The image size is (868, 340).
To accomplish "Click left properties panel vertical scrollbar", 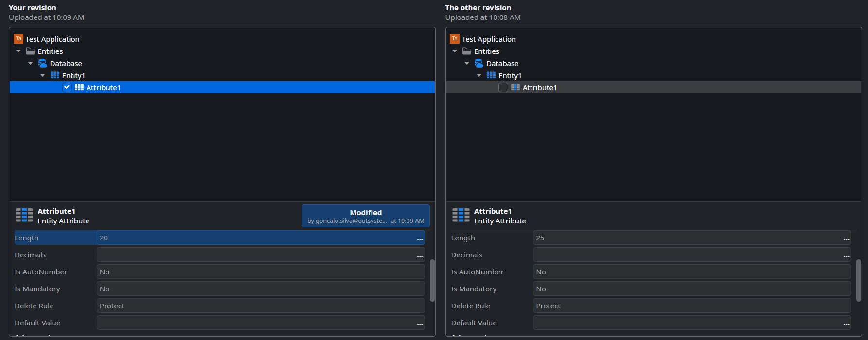I will pos(432,280).
